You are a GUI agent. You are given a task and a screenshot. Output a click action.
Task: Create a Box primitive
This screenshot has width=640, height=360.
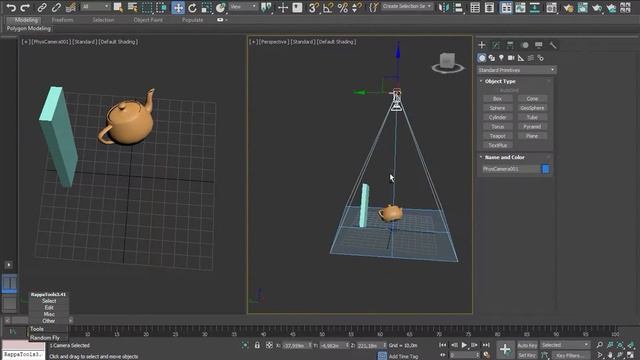[x=497, y=99]
